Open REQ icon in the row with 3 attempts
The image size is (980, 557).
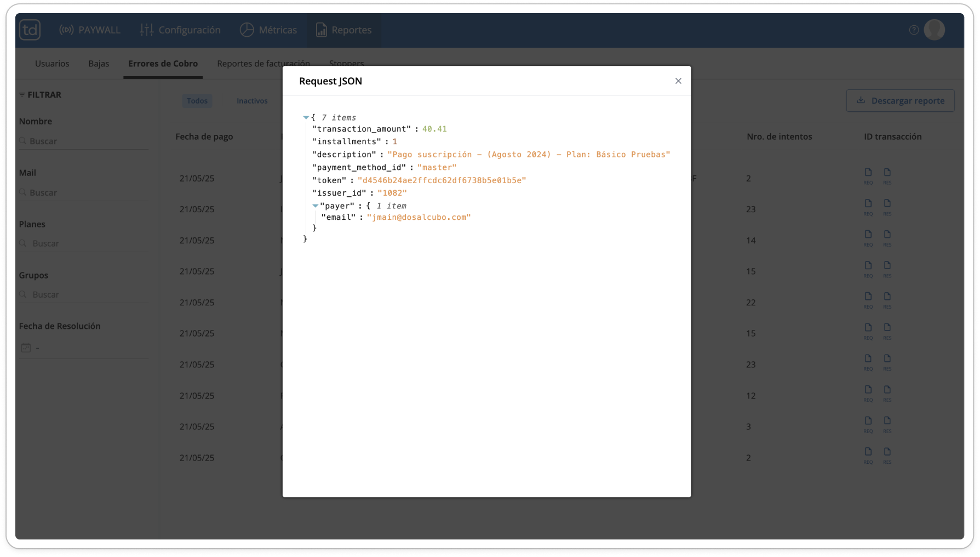coord(868,425)
